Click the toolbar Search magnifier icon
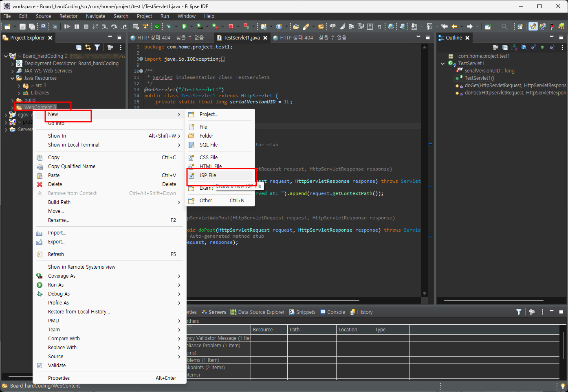The height and width of the screenshot is (392, 568). pos(504,26)
